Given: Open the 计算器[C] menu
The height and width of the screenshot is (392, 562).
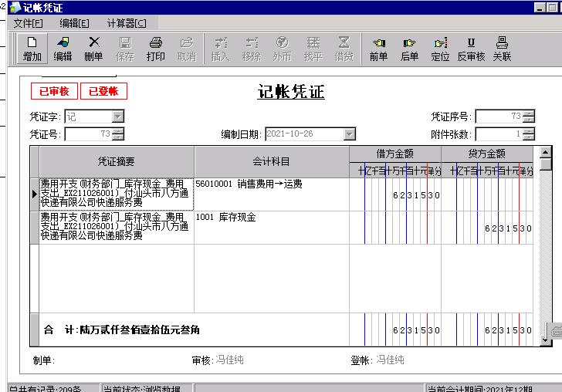Looking at the screenshot, I should click(x=126, y=23).
